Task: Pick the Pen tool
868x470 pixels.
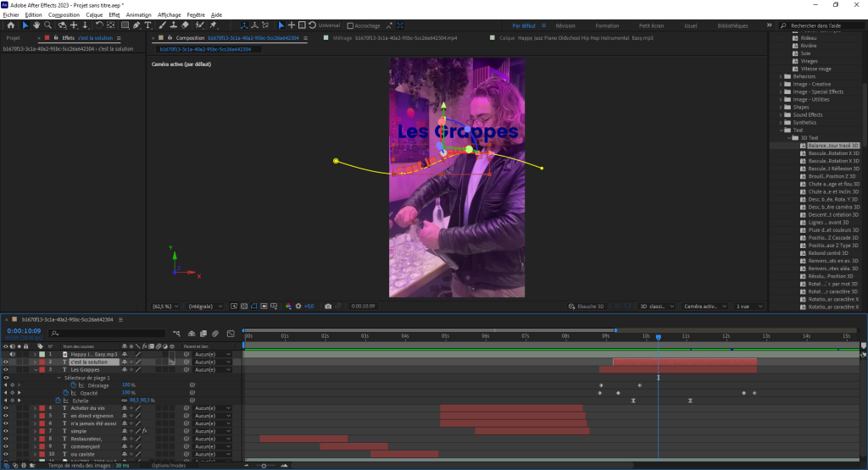Action: point(137,25)
